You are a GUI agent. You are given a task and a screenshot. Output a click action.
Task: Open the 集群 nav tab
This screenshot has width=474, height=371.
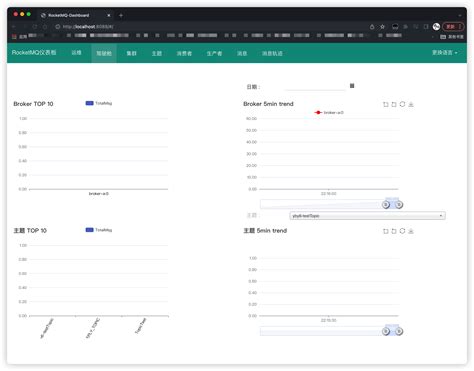tap(132, 53)
